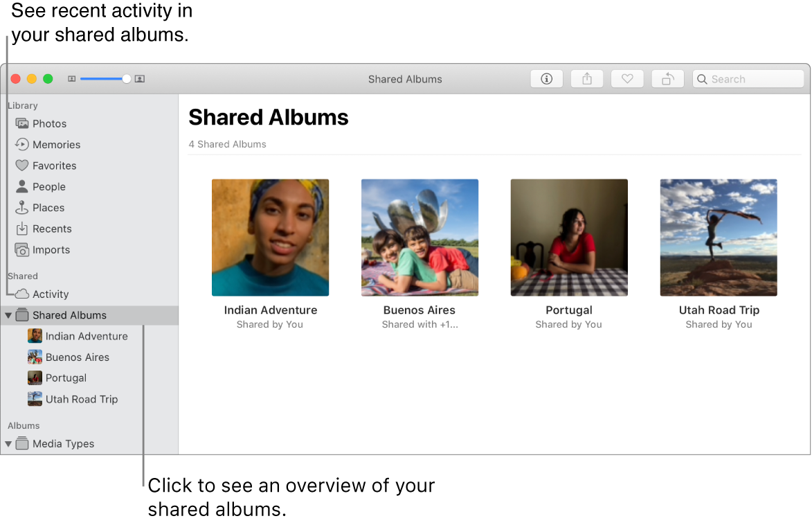The width and height of the screenshot is (812, 523).
Task: Open Activity under Shared
Action: click(x=51, y=294)
